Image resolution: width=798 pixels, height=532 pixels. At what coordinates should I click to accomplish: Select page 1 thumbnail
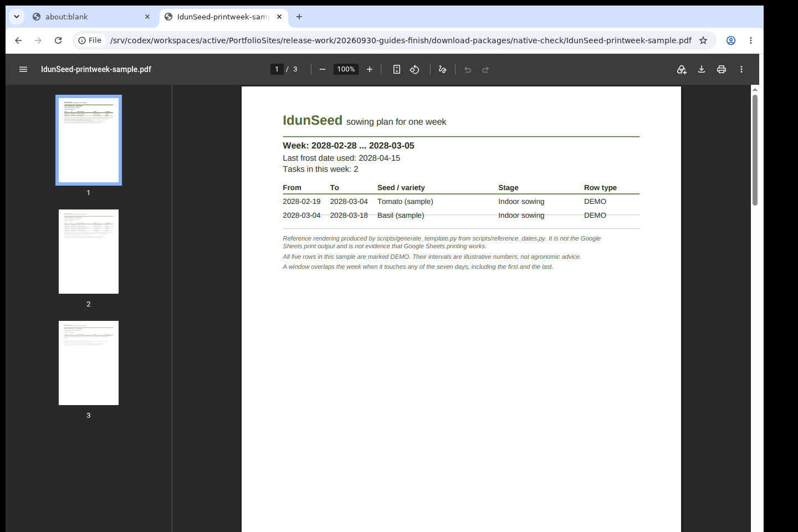(89, 140)
